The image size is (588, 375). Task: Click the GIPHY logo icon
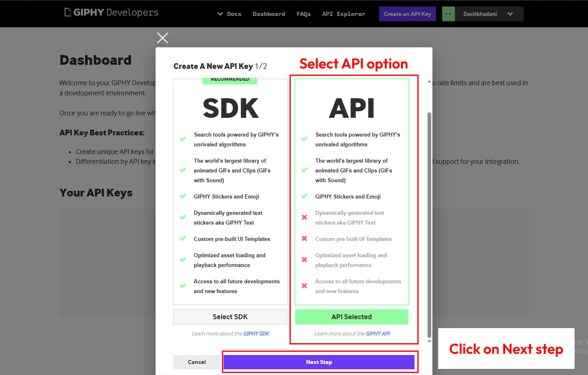68,12
